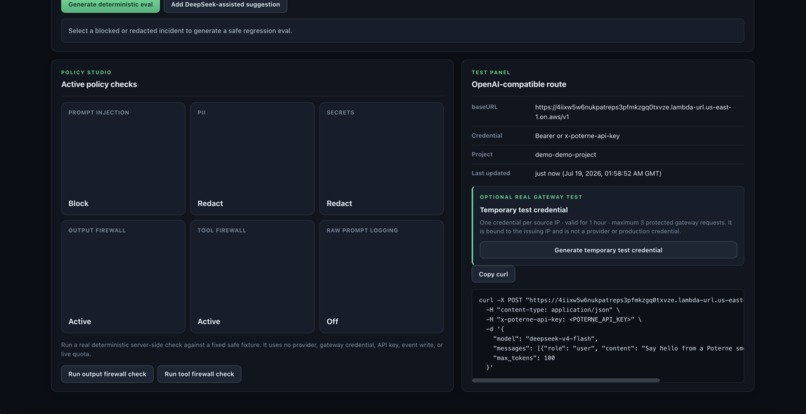Viewport: 806px width, 414px height.
Task: Click the 'Test Panel' section label
Action: pos(491,73)
